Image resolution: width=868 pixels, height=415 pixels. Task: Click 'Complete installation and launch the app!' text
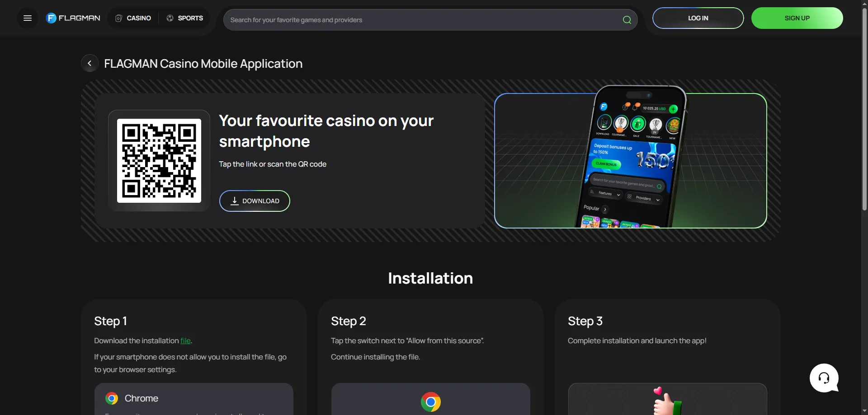637,341
